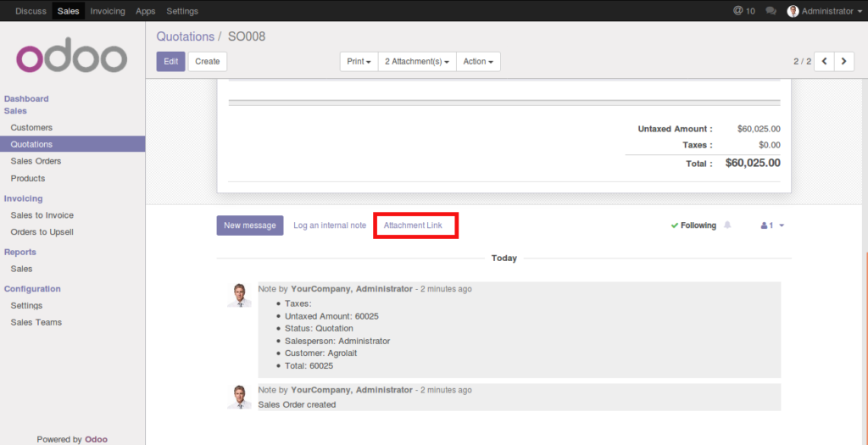The image size is (868, 445).
Task: Toggle the Following subscription status
Action: point(693,225)
